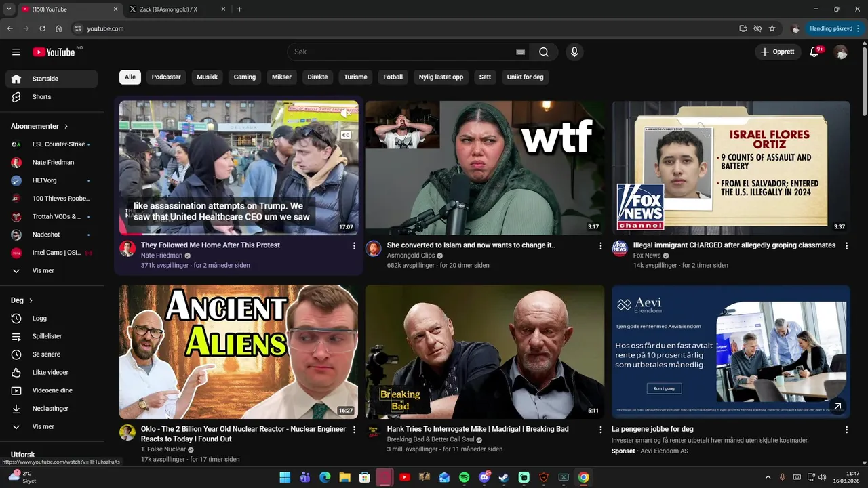Image resolution: width=868 pixels, height=488 pixels.
Task: Open Shorts in the sidebar
Action: click(52, 97)
